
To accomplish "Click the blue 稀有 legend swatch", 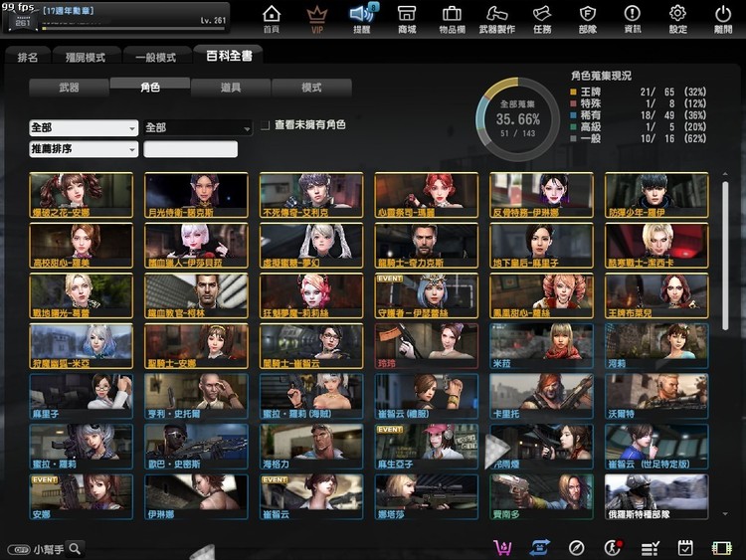I will 573,115.
